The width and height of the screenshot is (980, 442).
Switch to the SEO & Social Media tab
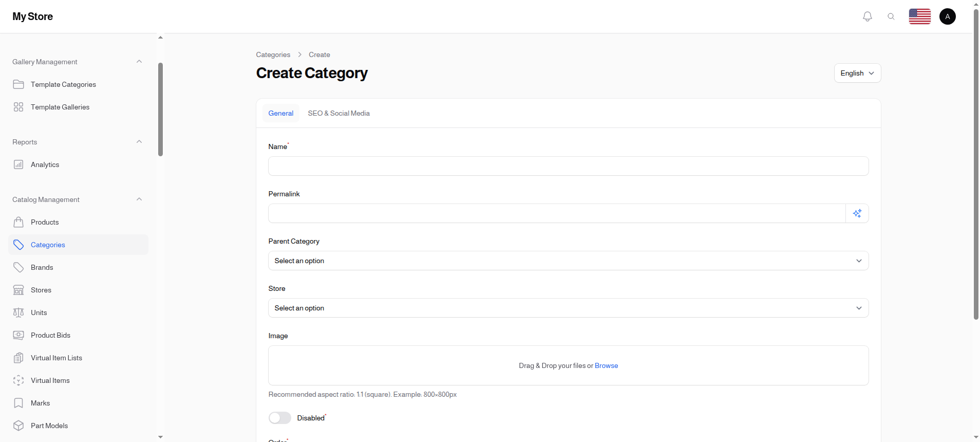coord(339,113)
